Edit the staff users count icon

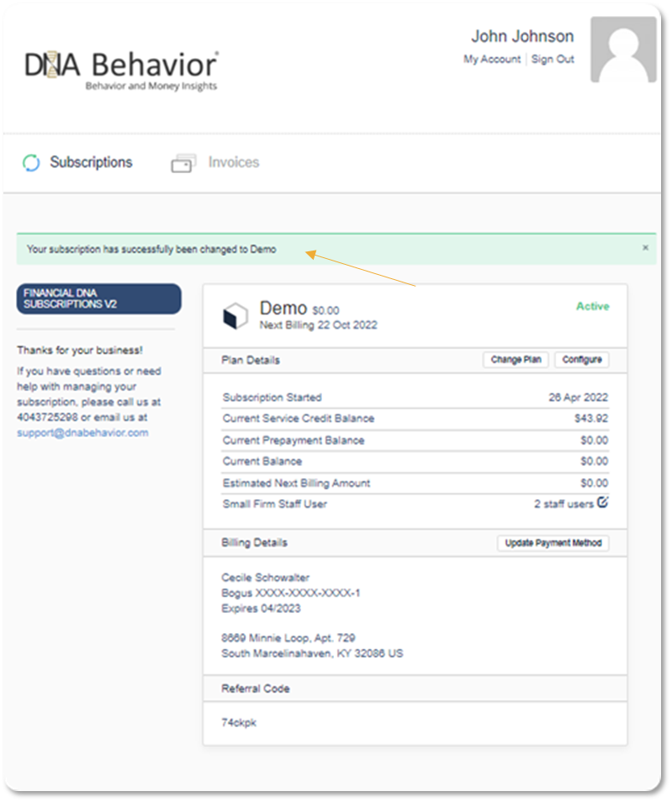coord(603,502)
